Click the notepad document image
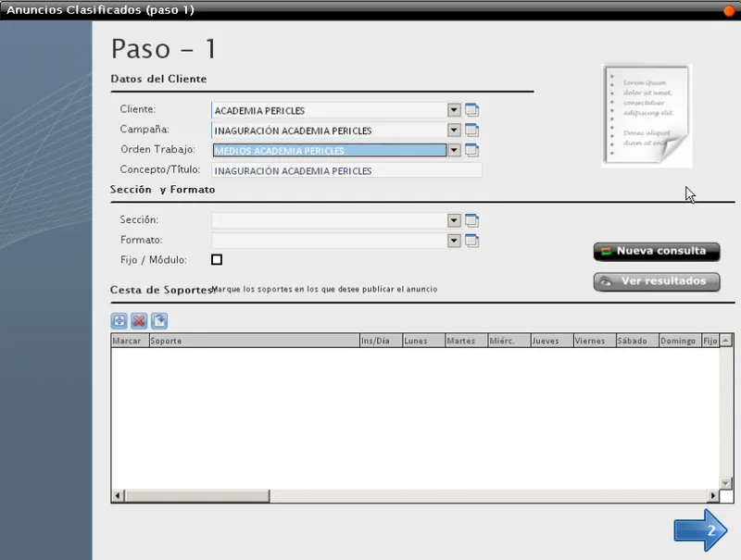 [x=647, y=116]
